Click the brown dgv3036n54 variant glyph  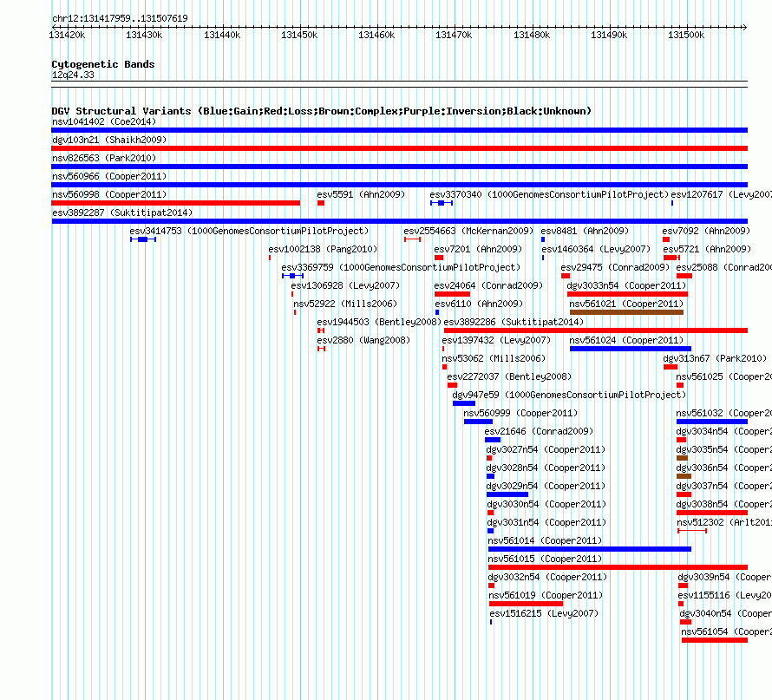[x=684, y=476]
